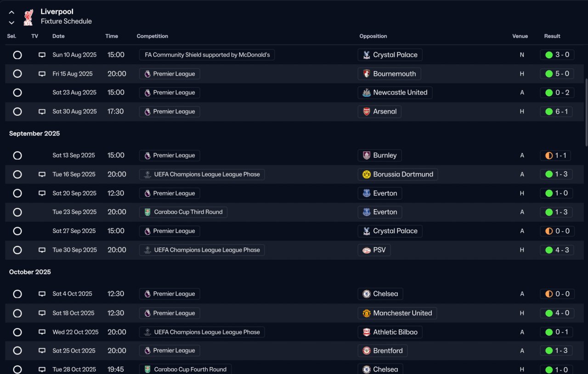Open the 0 - 1 result against Athletic Bilbao
This screenshot has height=374, width=588.
pyautogui.click(x=557, y=332)
